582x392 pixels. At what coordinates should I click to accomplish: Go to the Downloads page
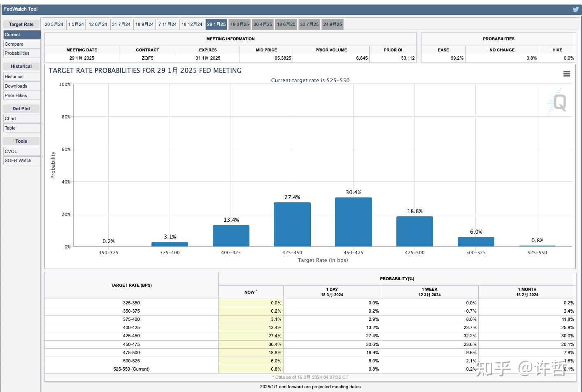coord(22,86)
